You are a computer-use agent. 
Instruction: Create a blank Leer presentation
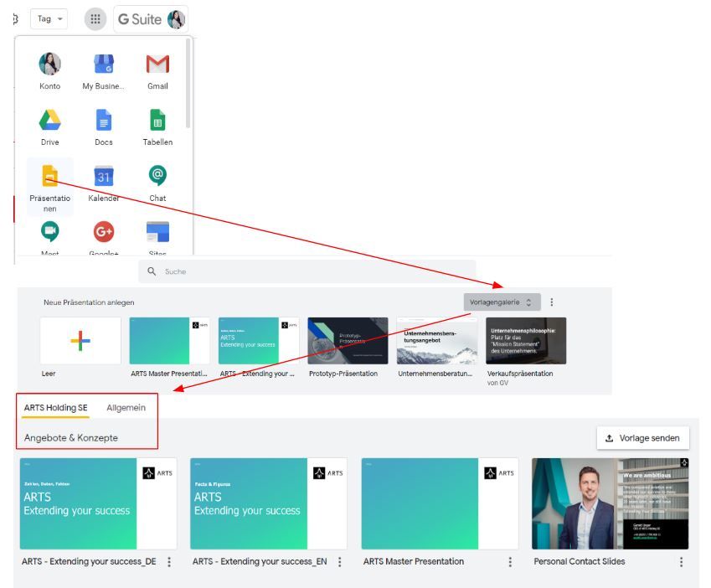pyautogui.click(x=80, y=340)
